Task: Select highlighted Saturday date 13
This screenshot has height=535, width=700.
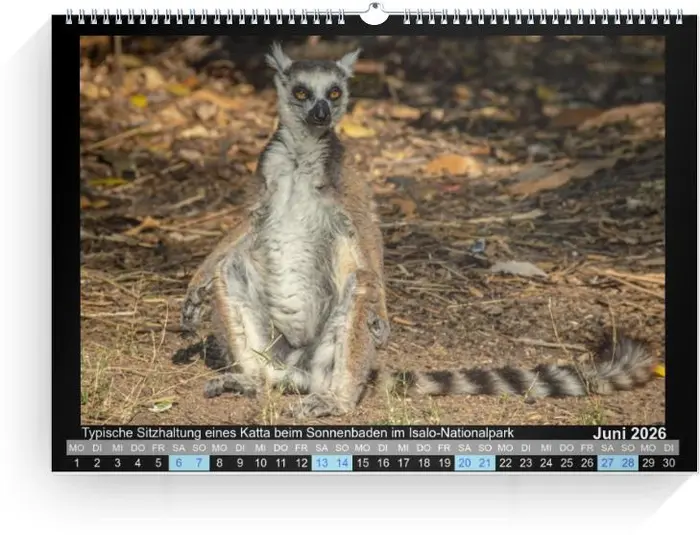Action: pos(322,463)
